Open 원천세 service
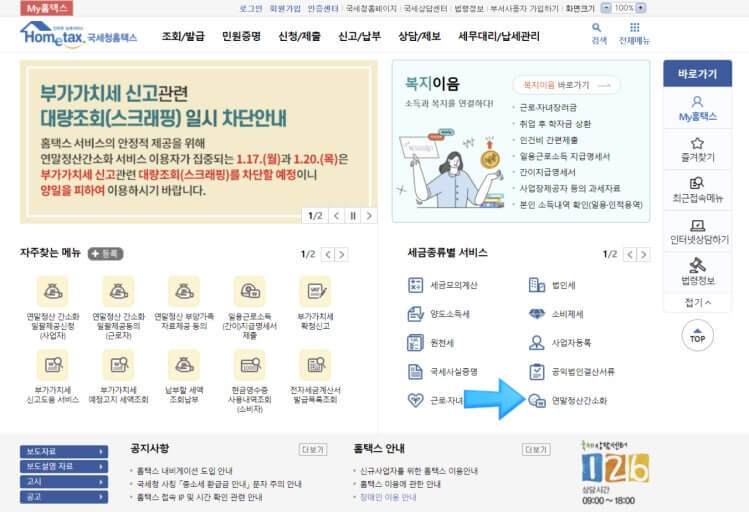 tap(431, 342)
